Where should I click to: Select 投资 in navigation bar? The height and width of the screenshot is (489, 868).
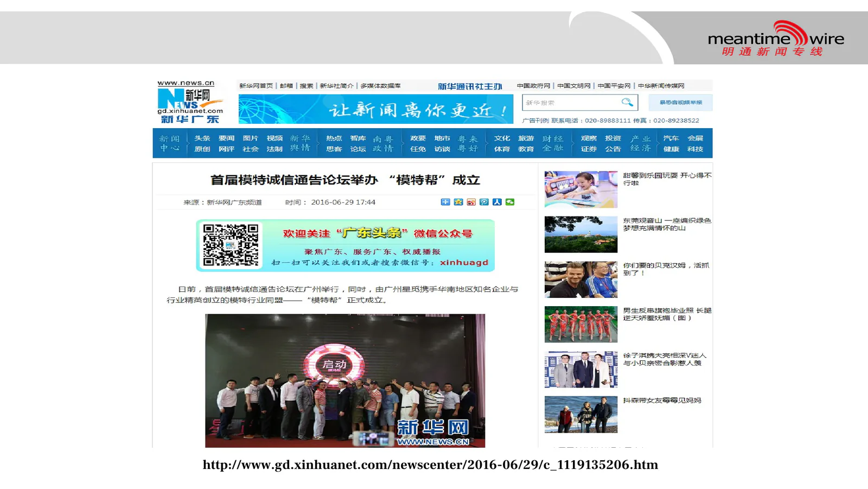click(613, 138)
